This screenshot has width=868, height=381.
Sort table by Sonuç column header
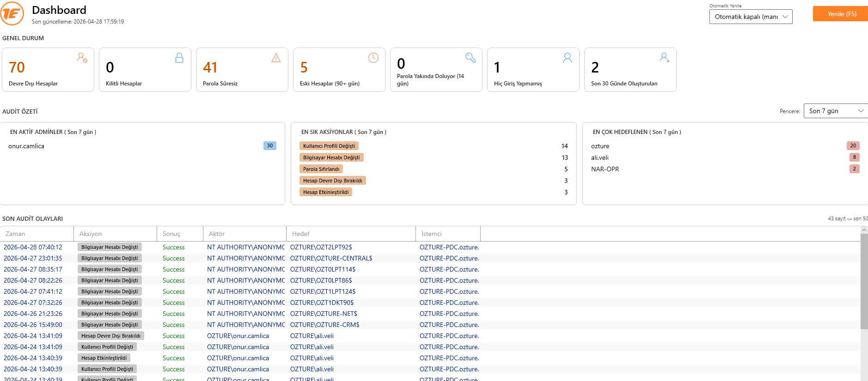point(180,234)
